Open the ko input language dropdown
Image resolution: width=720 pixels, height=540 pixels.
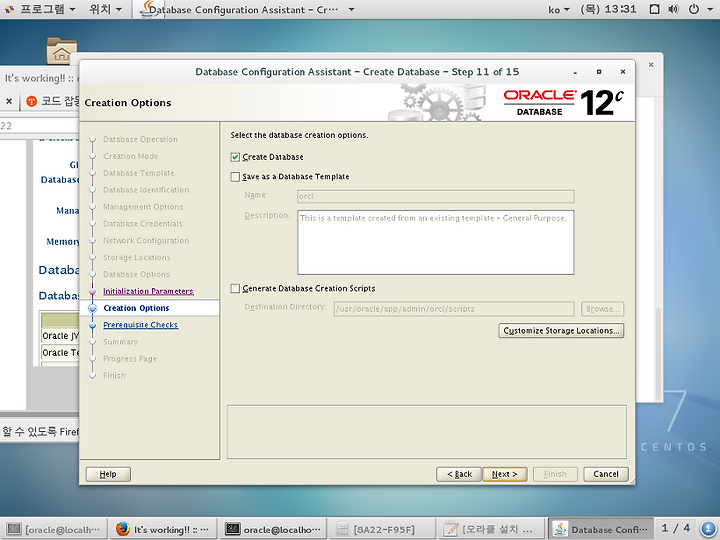[x=559, y=9]
